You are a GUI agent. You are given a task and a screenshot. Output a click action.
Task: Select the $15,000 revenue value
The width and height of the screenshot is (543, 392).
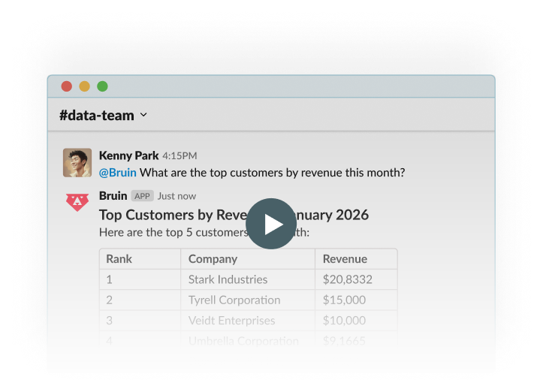pos(344,300)
